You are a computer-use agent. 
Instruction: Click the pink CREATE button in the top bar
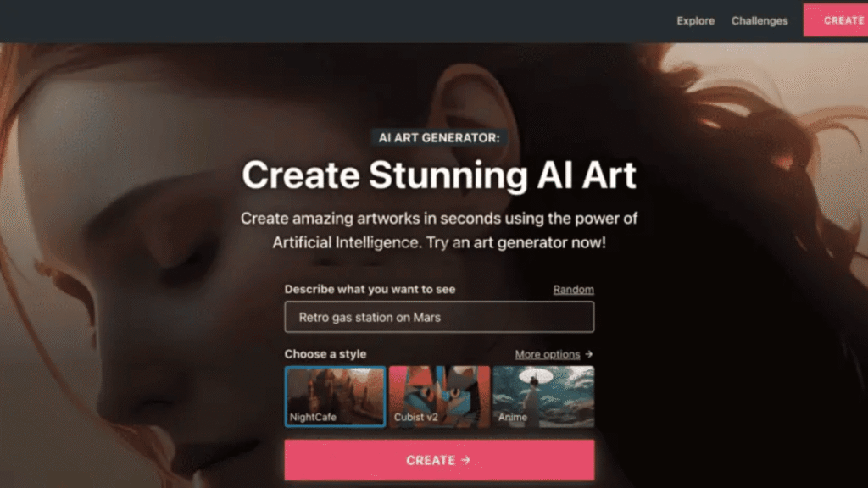(836, 20)
